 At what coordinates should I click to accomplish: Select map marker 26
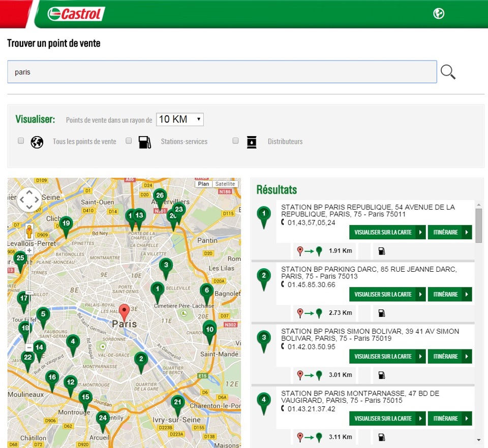click(160, 199)
